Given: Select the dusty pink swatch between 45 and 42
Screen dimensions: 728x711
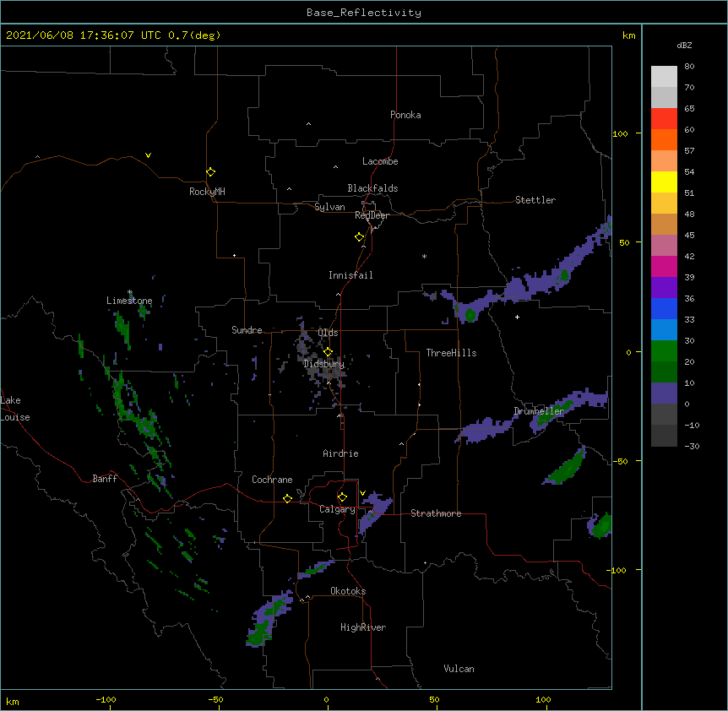Looking at the screenshot, I should 664,245.
